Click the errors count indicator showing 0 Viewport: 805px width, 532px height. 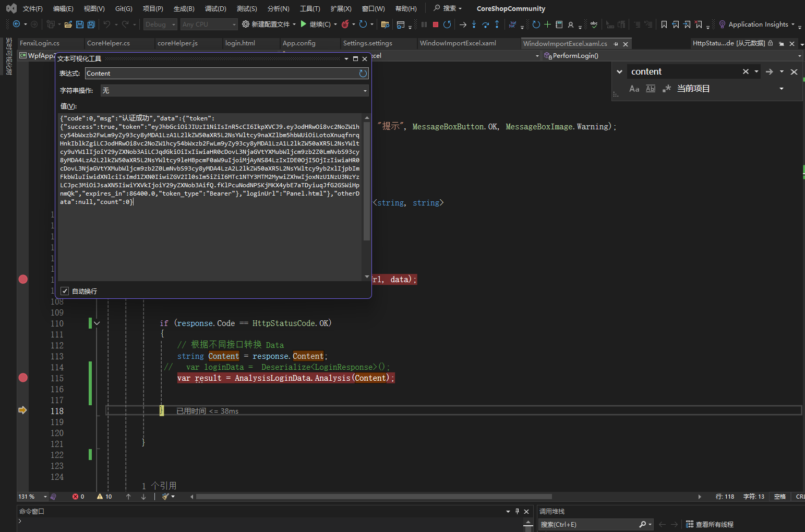pyautogui.click(x=78, y=497)
